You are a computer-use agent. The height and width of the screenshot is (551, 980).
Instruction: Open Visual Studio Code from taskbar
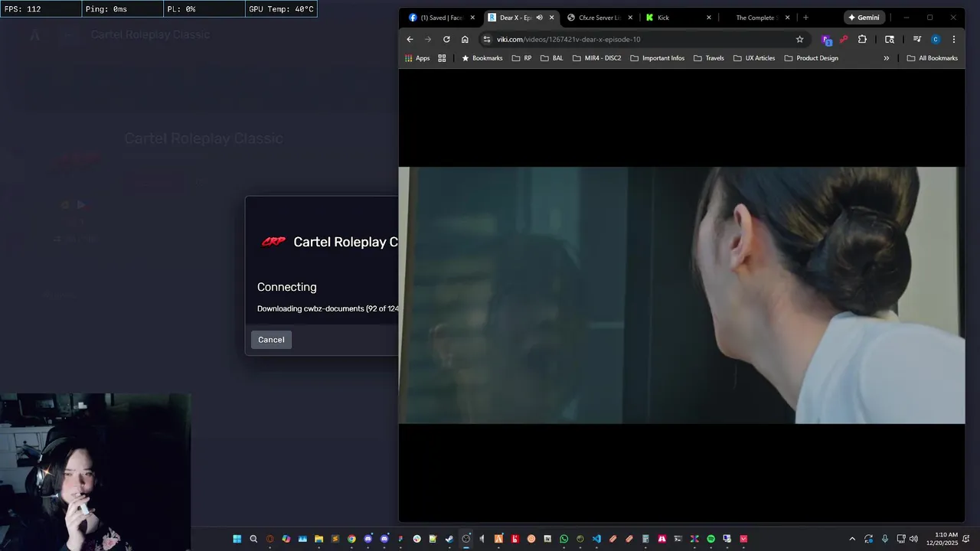[596, 539]
